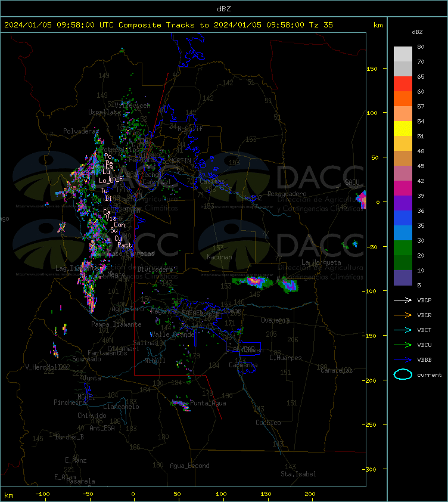
Task: Click the 'Chihuido' map label
Action: (92, 416)
